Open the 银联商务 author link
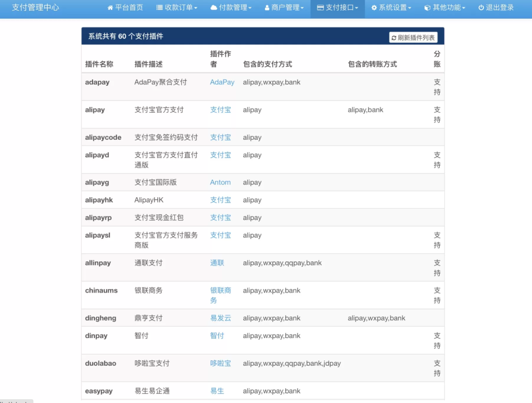The width and height of the screenshot is (532, 403). [x=220, y=295]
